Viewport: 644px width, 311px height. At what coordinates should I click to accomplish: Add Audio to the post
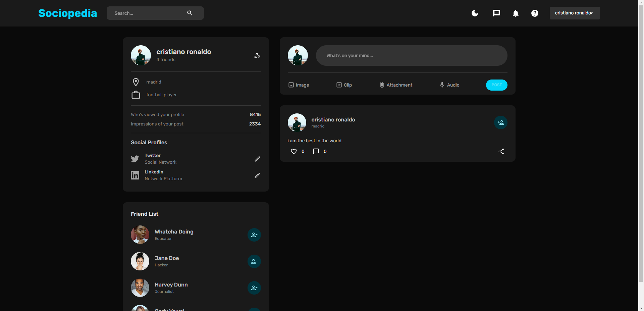click(x=449, y=85)
